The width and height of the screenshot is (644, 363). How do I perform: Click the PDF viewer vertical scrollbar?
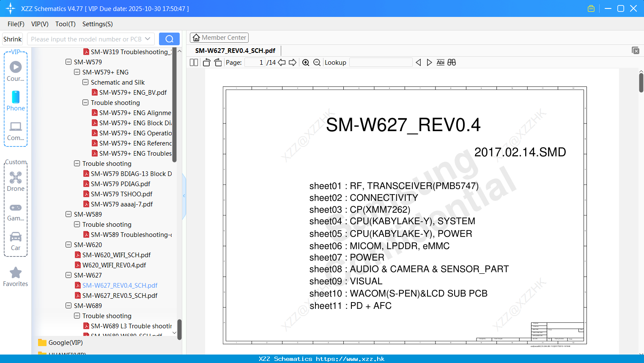641,82
